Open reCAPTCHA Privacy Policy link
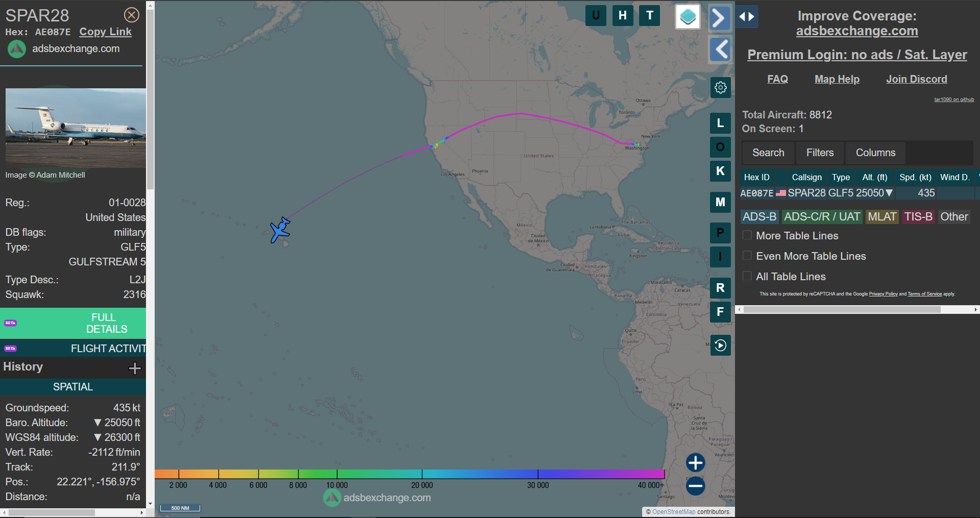980x518 pixels. pos(883,294)
